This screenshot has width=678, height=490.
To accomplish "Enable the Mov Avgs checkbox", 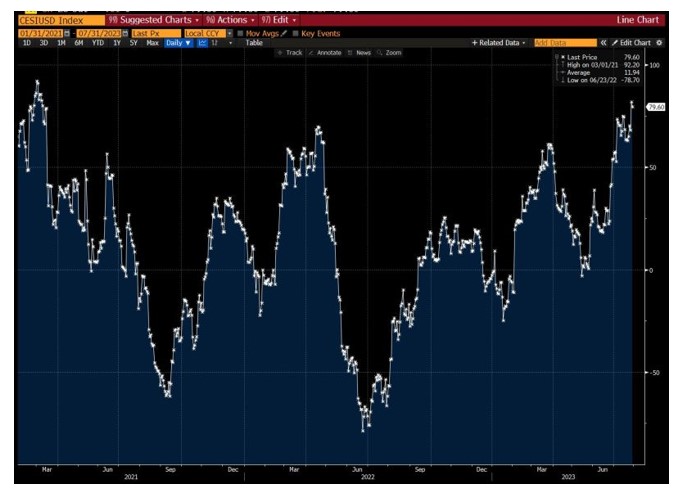I will click(240, 33).
